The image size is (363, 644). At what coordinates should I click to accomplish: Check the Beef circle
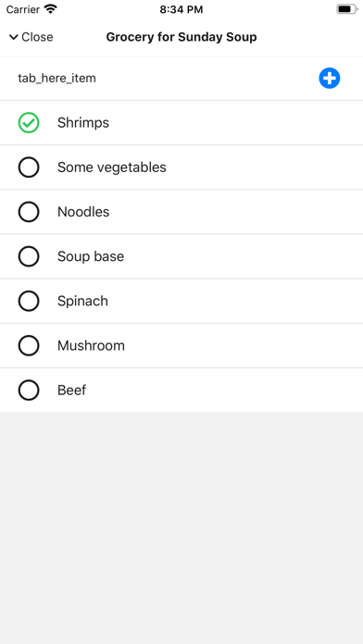click(x=29, y=390)
